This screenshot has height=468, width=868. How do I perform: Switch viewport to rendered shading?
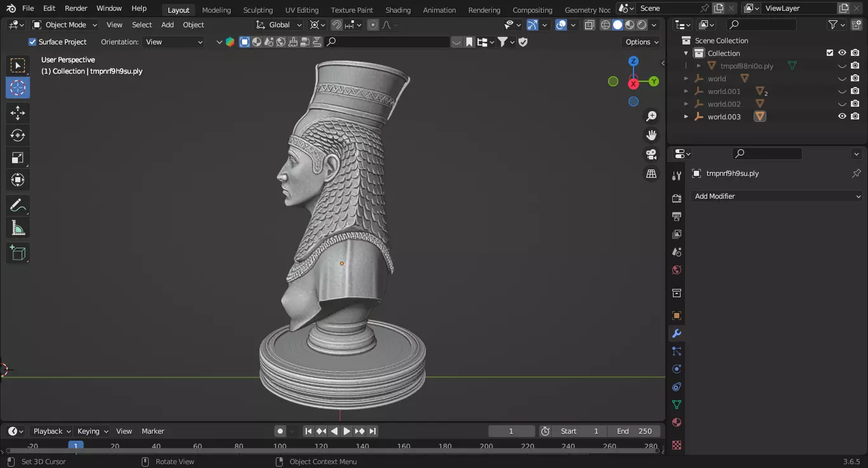coord(642,25)
